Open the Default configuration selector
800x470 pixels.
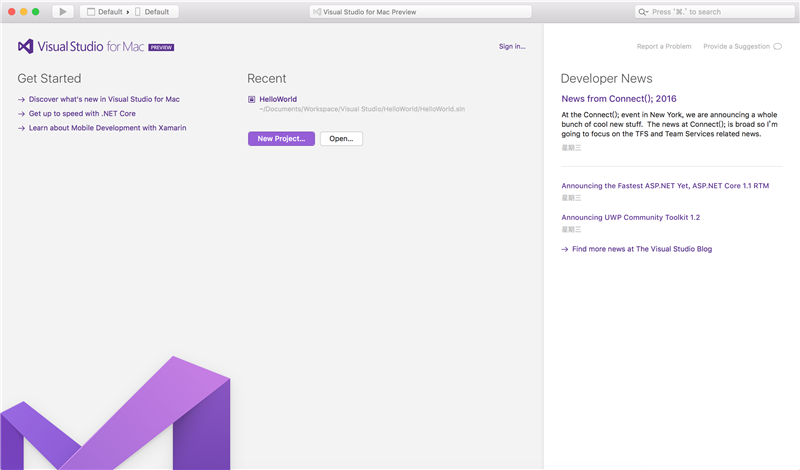(x=105, y=12)
